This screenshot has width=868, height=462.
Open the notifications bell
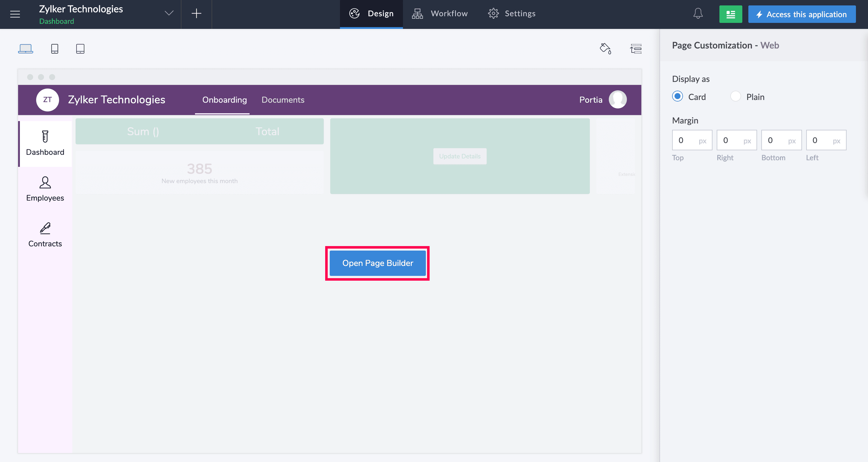point(698,14)
